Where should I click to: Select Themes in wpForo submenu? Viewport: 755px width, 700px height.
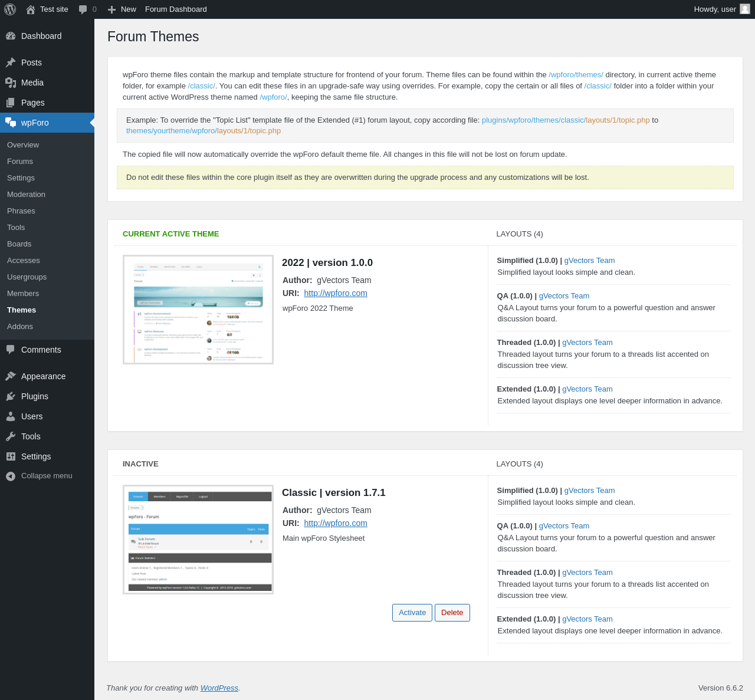tap(21, 310)
